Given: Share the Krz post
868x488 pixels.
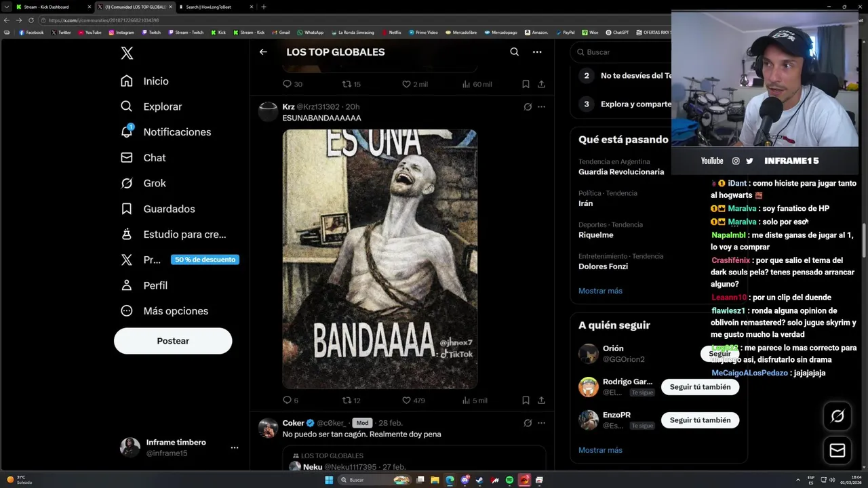Looking at the screenshot, I should click(x=541, y=400).
